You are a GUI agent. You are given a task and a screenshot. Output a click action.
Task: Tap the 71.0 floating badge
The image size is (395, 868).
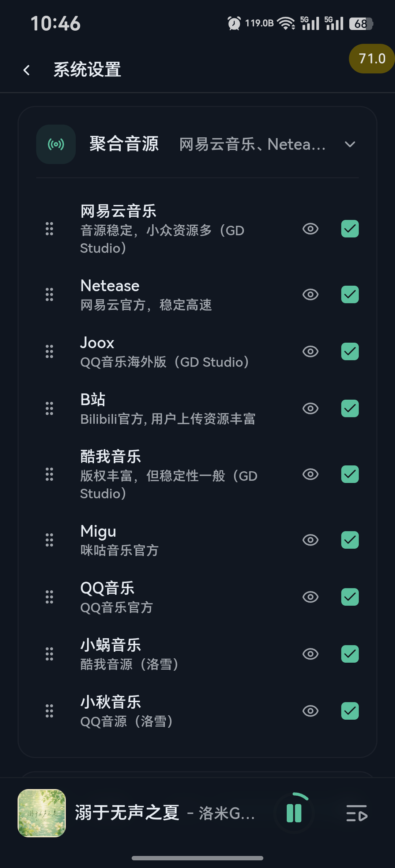pos(372,59)
